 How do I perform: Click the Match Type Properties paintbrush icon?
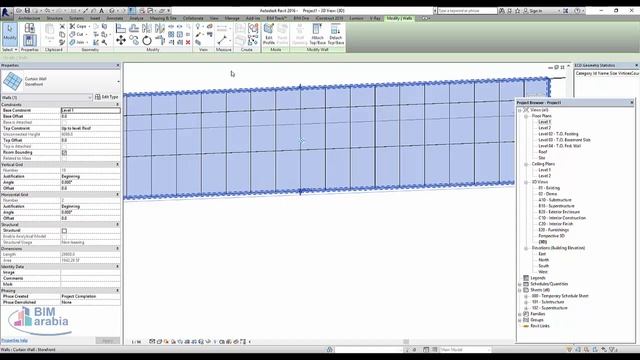pyautogui.click(x=62, y=42)
